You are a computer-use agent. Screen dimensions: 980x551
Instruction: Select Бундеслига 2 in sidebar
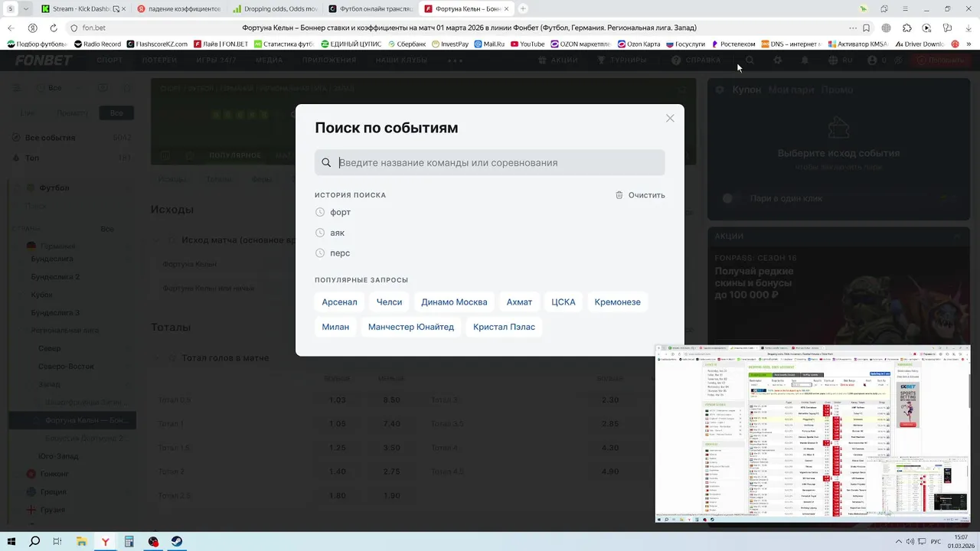click(x=55, y=276)
